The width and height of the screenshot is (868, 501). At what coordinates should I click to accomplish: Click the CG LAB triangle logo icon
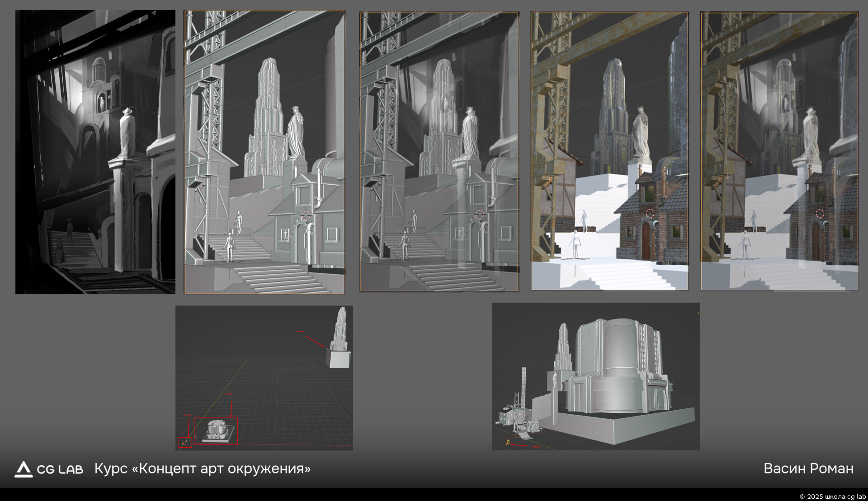pos(24,469)
